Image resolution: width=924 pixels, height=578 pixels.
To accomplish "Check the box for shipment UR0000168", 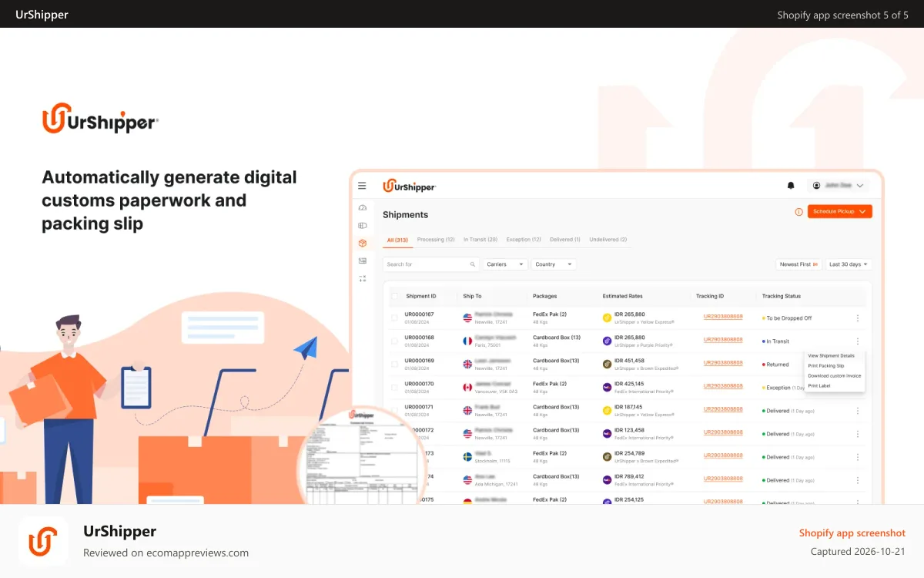I will [x=395, y=341].
